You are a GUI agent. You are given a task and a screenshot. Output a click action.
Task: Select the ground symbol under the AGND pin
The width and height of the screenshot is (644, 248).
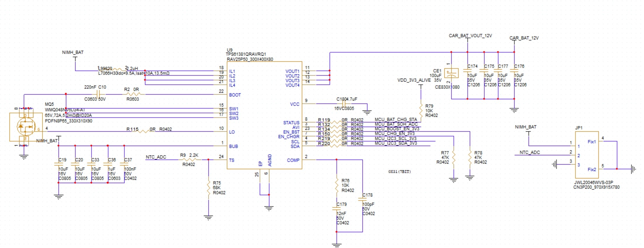point(269,208)
